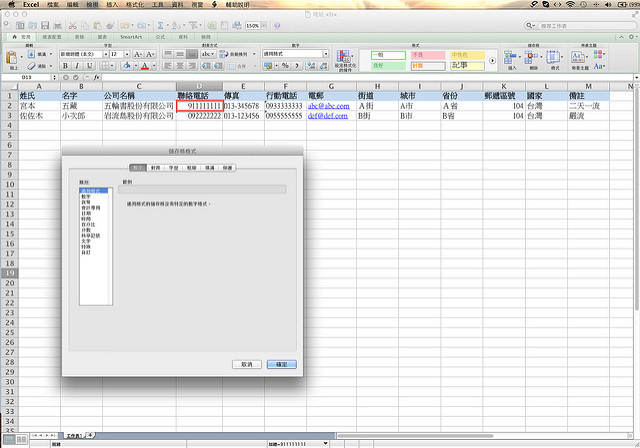Open the Home ribbon tab
This screenshot has height=448, width=640.
pyautogui.click(x=22, y=37)
